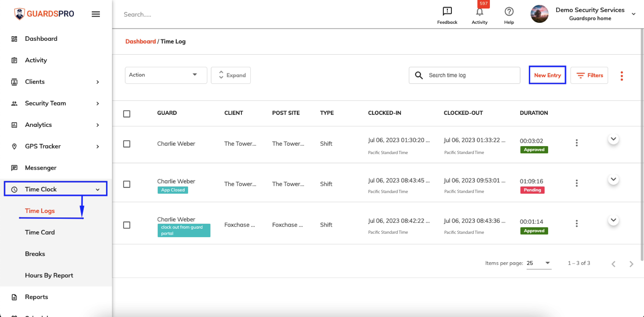Click the GuardsPro logo
Image resolution: width=644 pixels, height=317 pixels.
[44, 14]
